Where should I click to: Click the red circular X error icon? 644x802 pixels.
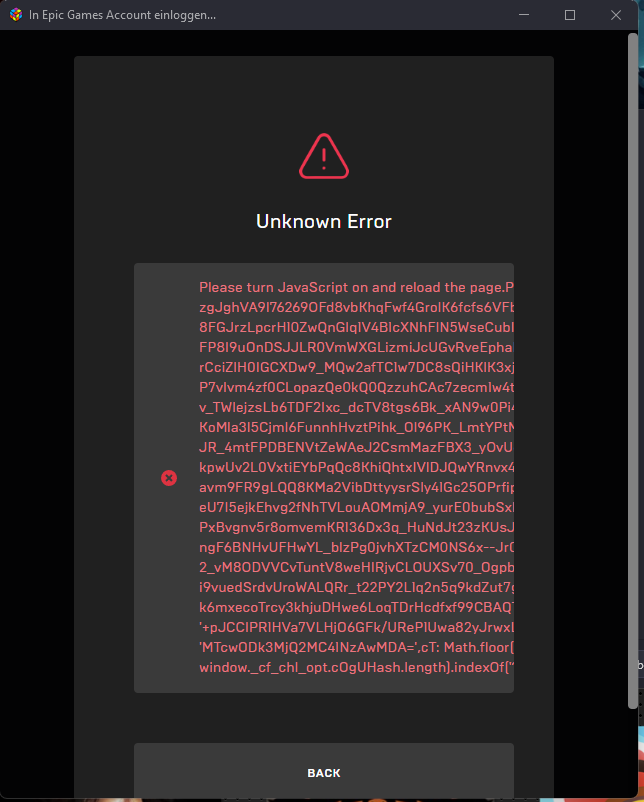point(169,478)
